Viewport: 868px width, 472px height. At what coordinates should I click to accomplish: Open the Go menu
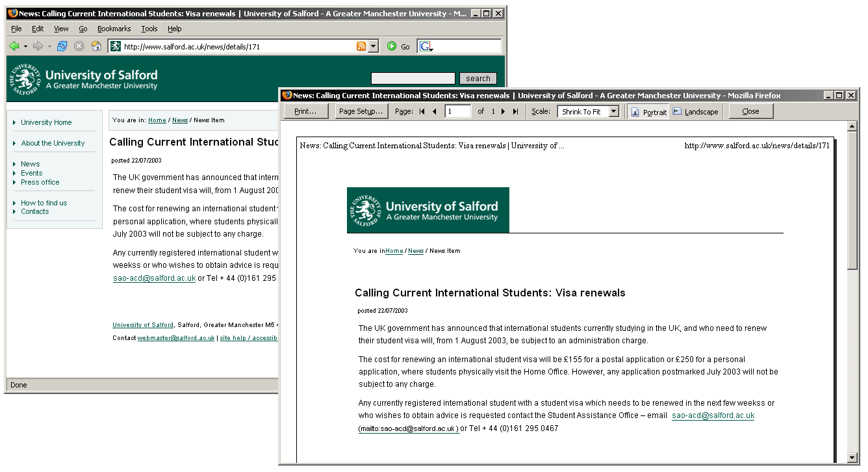tap(83, 29)
